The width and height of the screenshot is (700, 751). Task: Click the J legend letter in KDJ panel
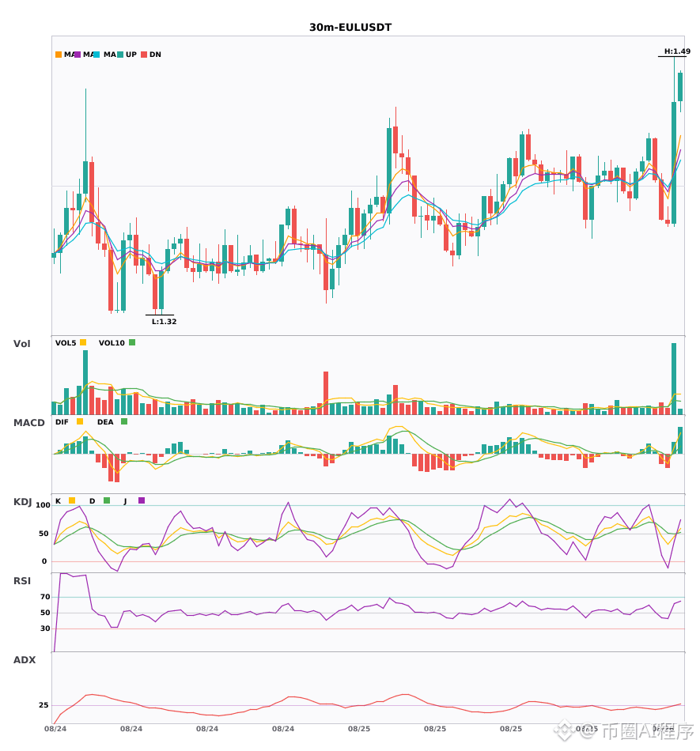125,501
